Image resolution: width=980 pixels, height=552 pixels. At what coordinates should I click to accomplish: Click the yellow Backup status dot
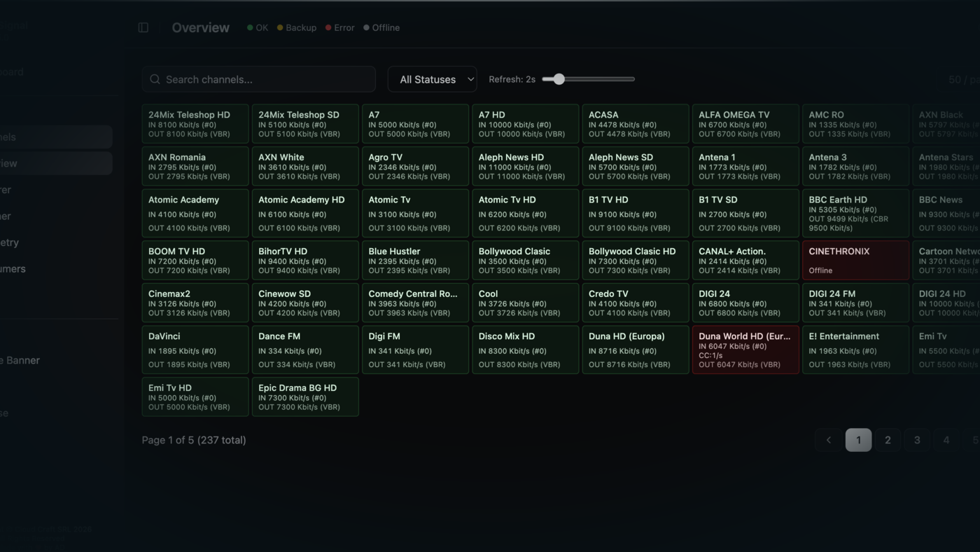tap(282, 27)
